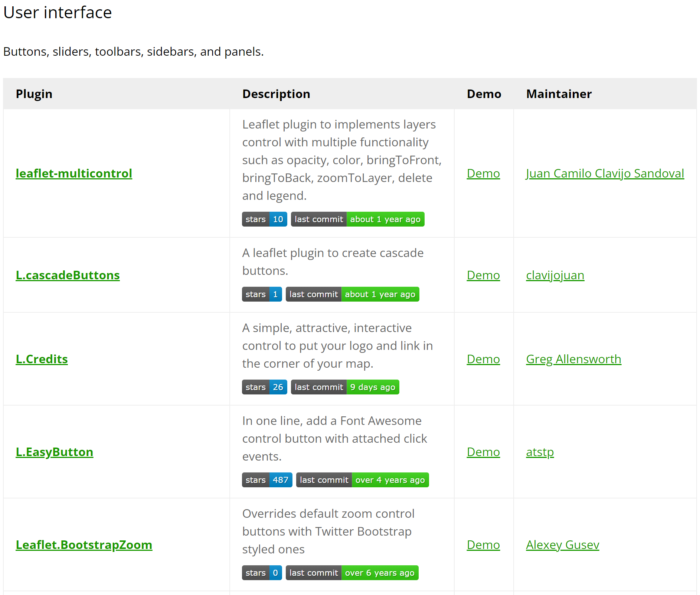Viewport: 700px width, 595px height.
Task: Click the stars 487 badge
Action: (267, 480)
